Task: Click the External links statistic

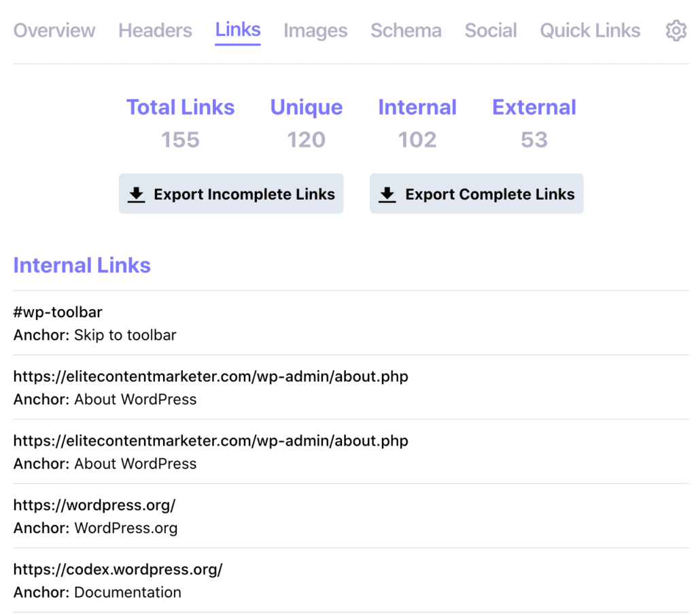Action: (534, 107)
